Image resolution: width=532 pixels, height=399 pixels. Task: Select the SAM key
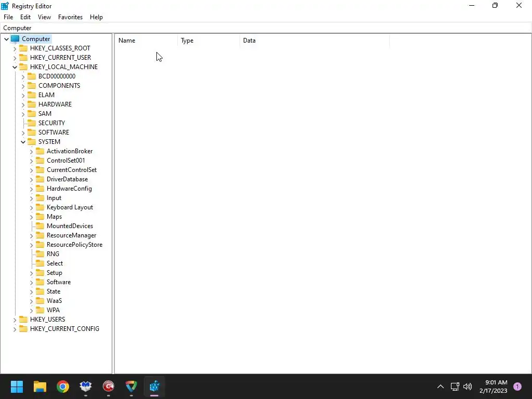click(x=45, y=114)
